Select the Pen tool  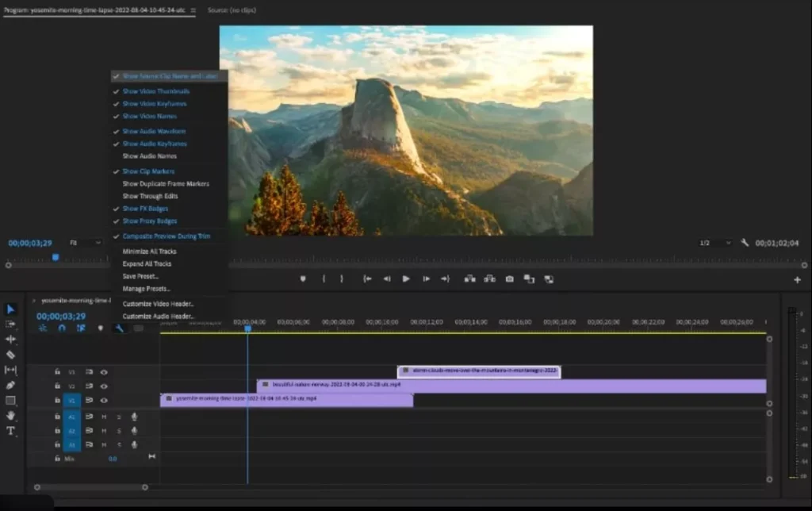tap(10, 384)
